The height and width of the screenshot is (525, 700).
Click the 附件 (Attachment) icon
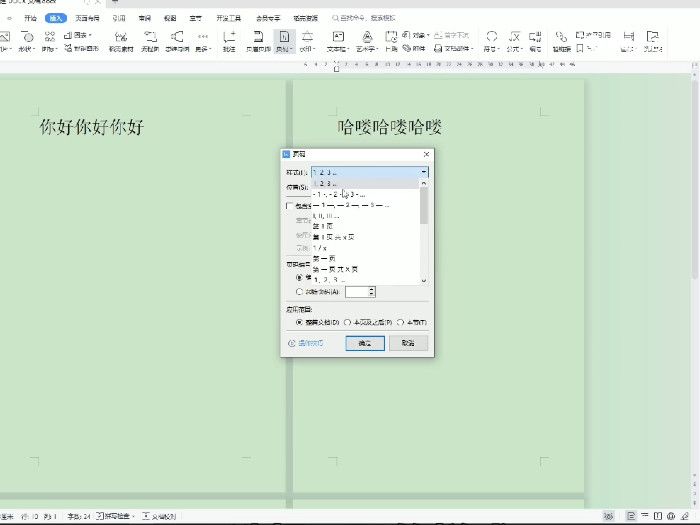(414, 48)
